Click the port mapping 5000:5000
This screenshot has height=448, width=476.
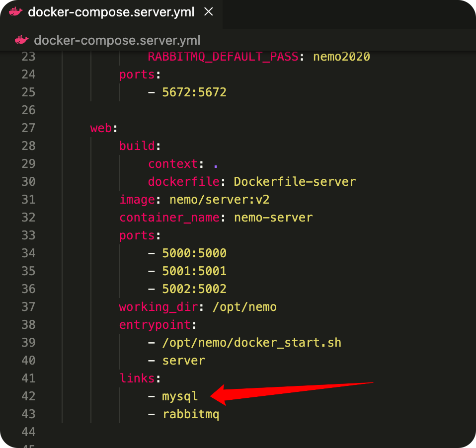pos(194,253)
